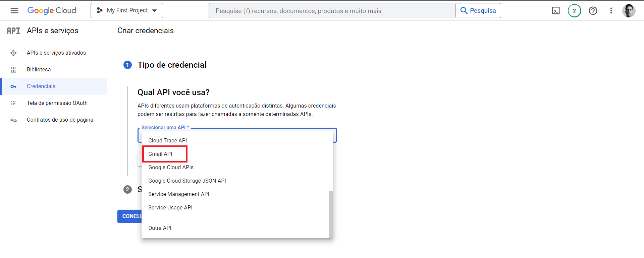Click the Google Cloud logo
Viewport: 644px width, 258px height.
point(52,11)
